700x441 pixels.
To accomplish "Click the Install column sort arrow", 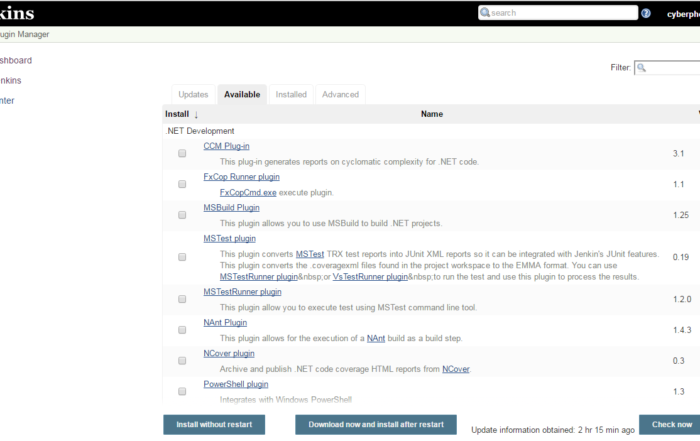I will coord(196,114).
